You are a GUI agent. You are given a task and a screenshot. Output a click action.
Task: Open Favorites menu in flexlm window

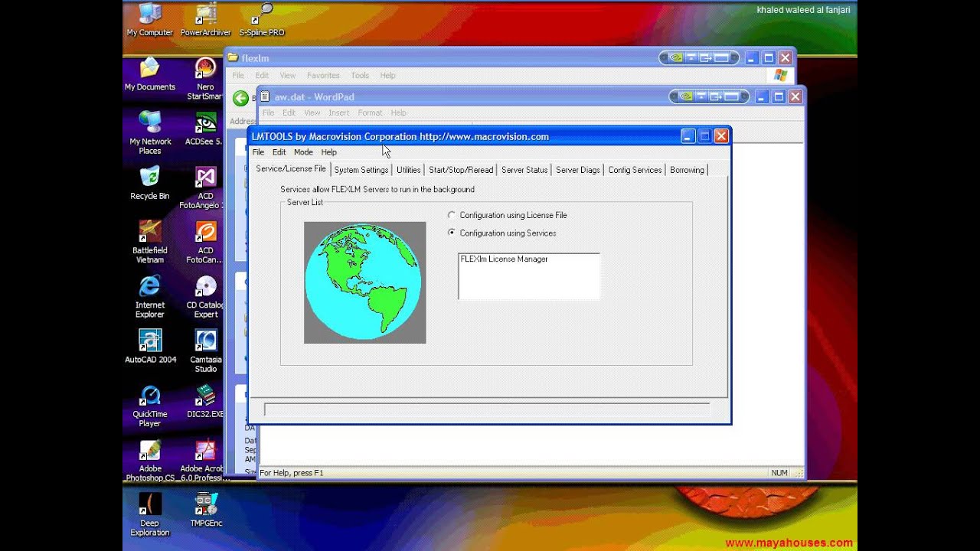coord(323,76)
